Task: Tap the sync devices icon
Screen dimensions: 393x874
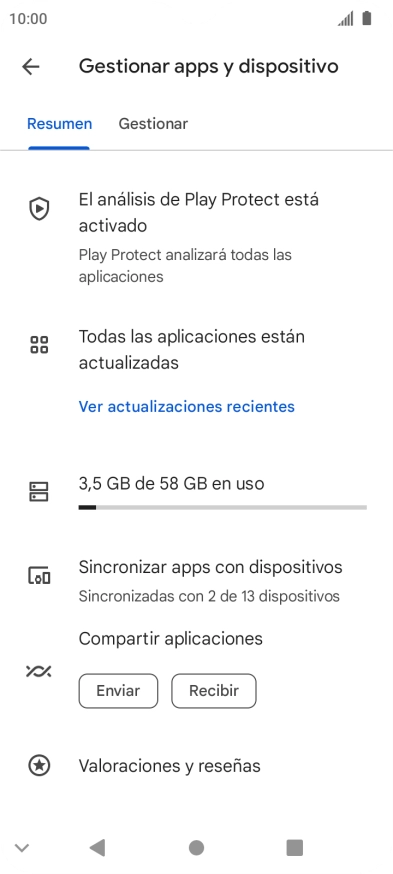Action: click(39, 575)
